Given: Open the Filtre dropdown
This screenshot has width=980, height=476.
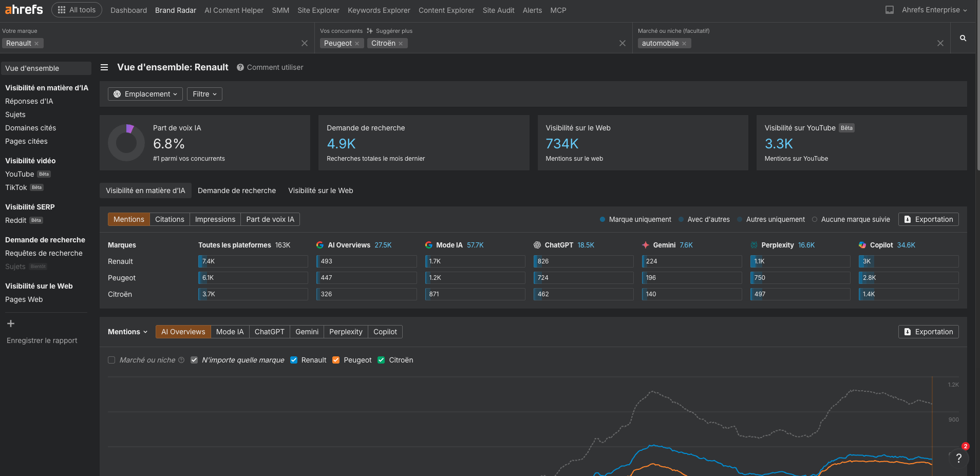Looking at the screenshot, I should click(204, 94).
